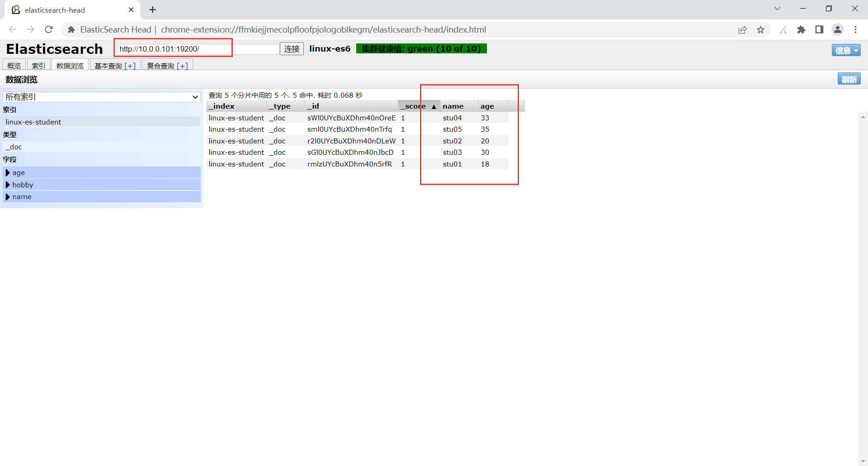This screenshot has height=466, width=868.
Task: Open the tab search chevron
Action: 777,9
